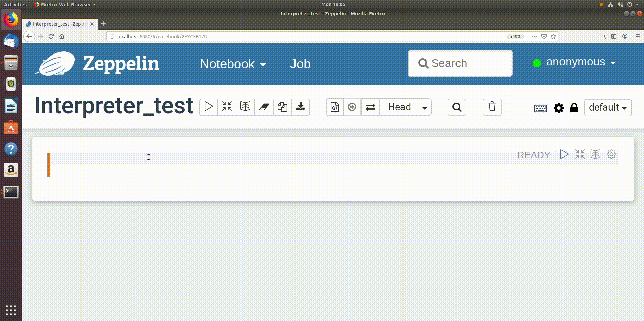Toggle the paragraph editor visibility book icon

tap(596, 154)
